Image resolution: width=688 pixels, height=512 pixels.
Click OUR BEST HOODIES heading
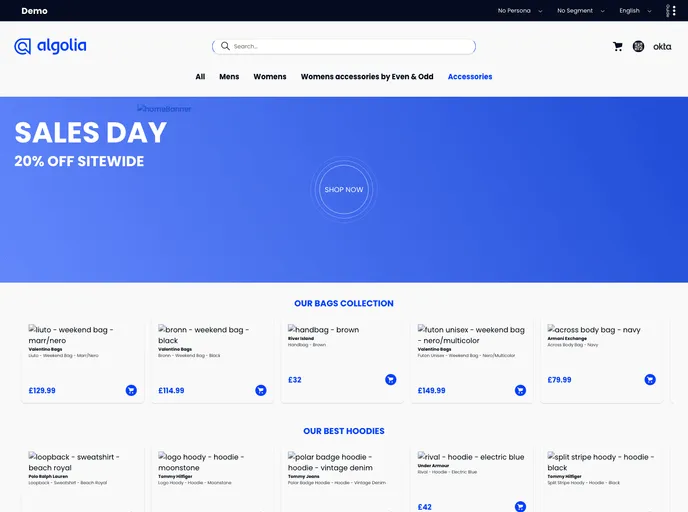(344, 431)
